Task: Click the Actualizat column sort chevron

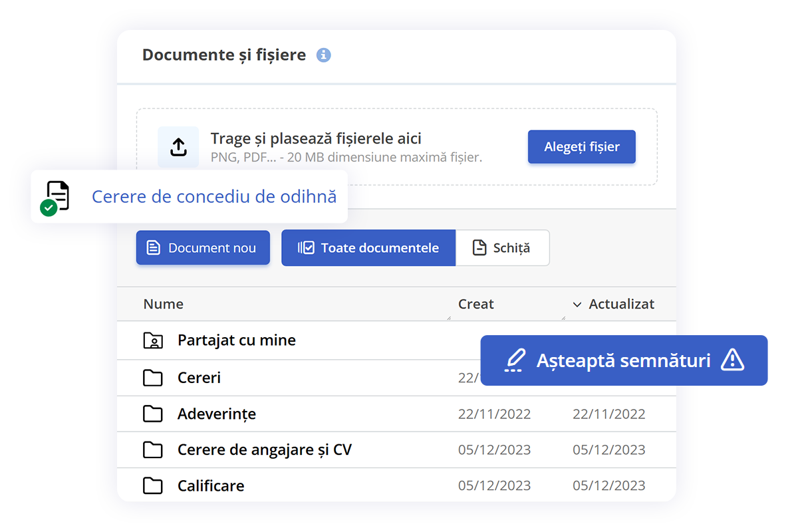Action: pyautogui.click(x=577, y=305)
